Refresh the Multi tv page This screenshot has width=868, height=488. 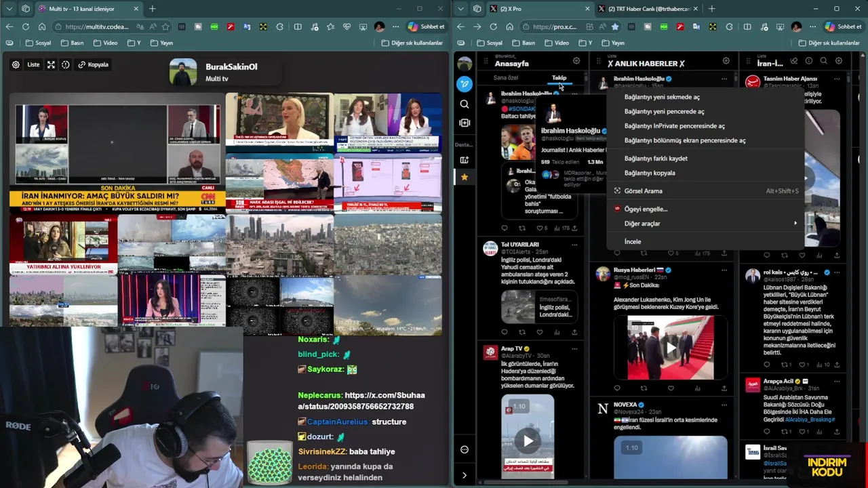pyautogui.click(x=26, y=26)
